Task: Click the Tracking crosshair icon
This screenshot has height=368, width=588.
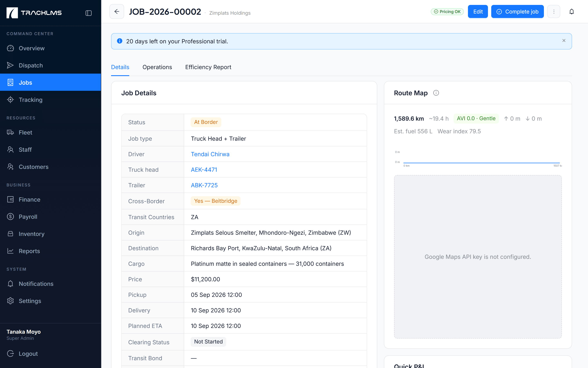Action: click(10, 100)
